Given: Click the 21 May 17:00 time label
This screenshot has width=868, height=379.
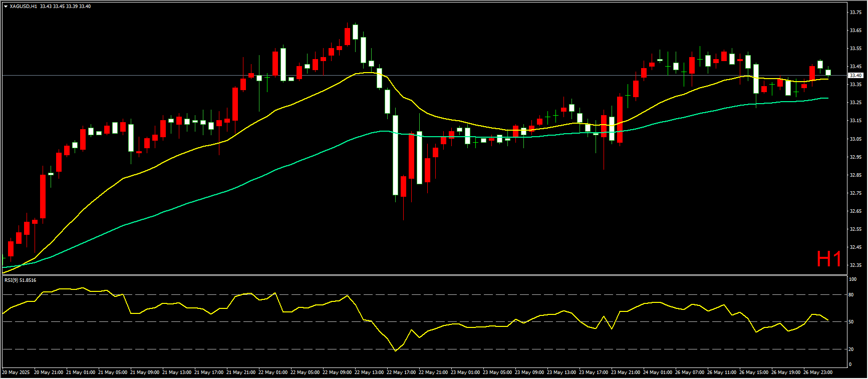Looking at the screenshot, I should pos(209,372).
